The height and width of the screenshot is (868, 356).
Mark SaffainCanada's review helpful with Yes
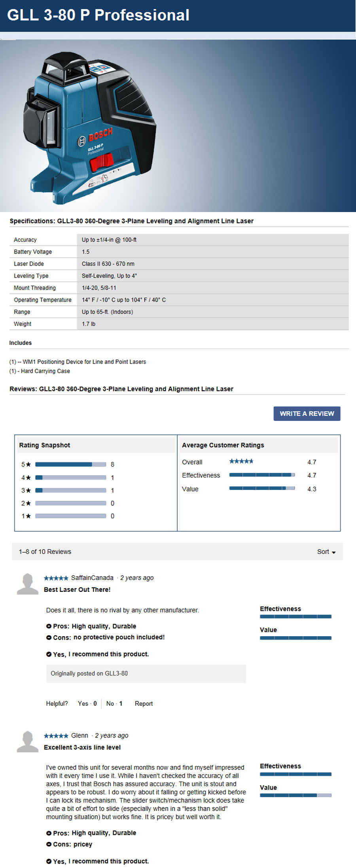click(x=87, y=703)
